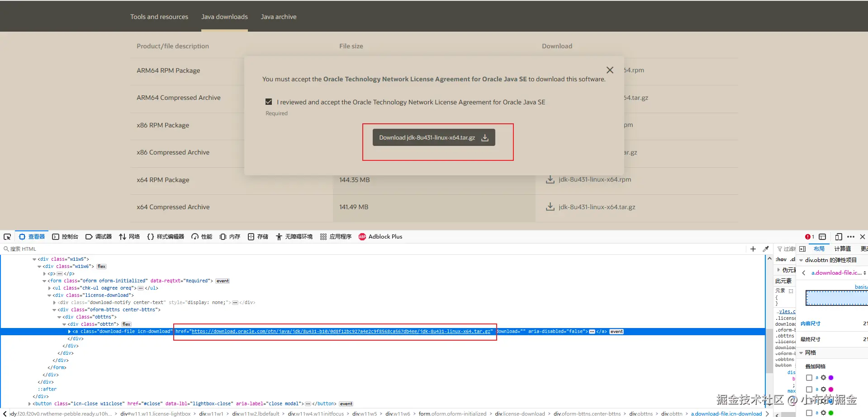
Task: Switch to the Network (网络) tab
Action: pos(129,237)
